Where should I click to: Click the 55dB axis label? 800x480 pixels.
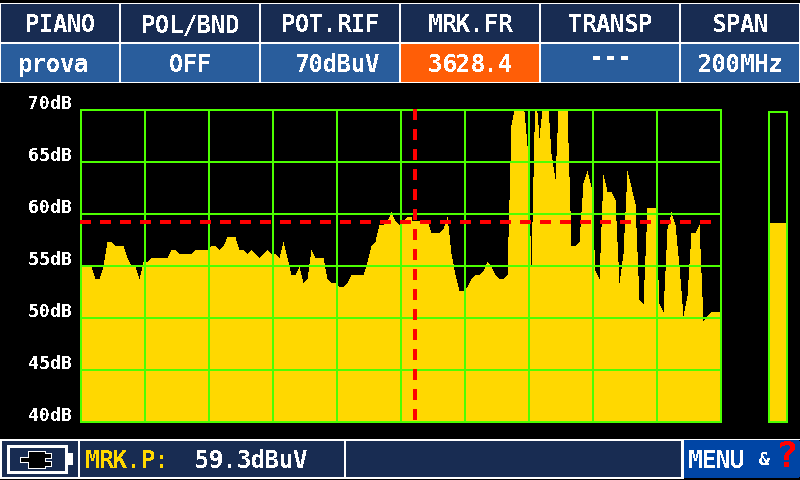point(49,259)
